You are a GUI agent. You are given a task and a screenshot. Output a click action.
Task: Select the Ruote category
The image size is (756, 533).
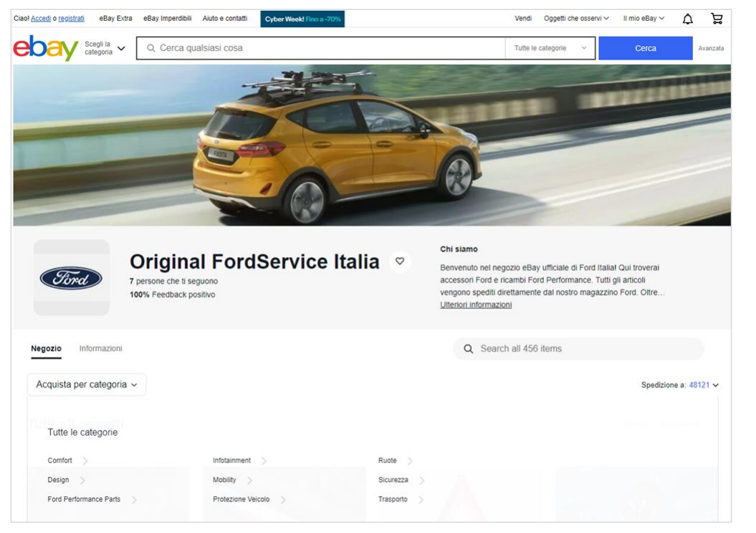388,461
